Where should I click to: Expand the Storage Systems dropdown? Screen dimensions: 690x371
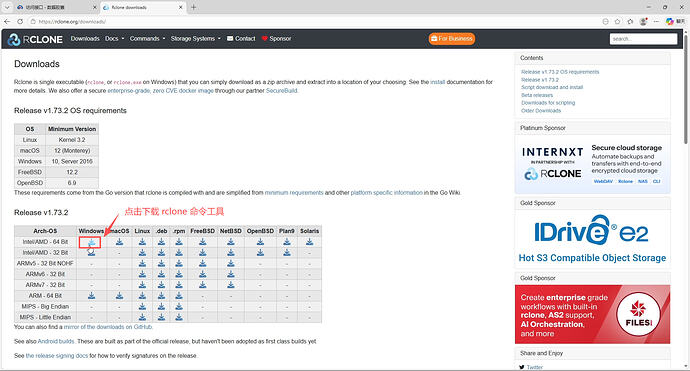(x=196, y=39)
